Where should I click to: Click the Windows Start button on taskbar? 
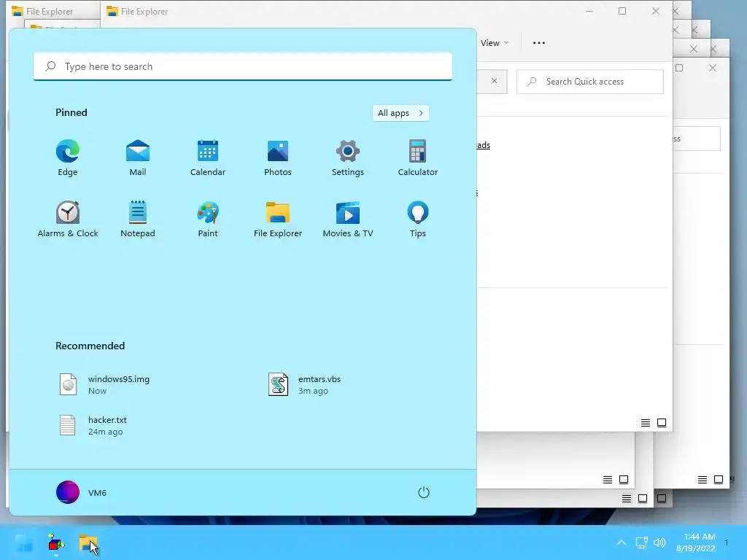(x=23, y=542)
